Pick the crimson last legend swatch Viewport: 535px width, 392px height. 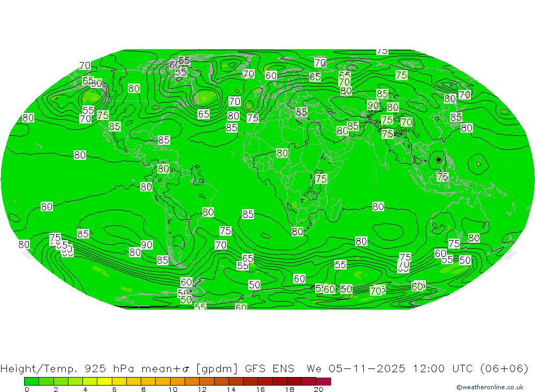coord(324,381)
